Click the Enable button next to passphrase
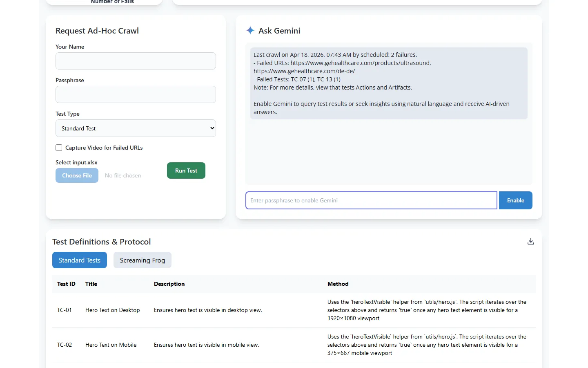This screenshot has width=588, height=368. 515,200
